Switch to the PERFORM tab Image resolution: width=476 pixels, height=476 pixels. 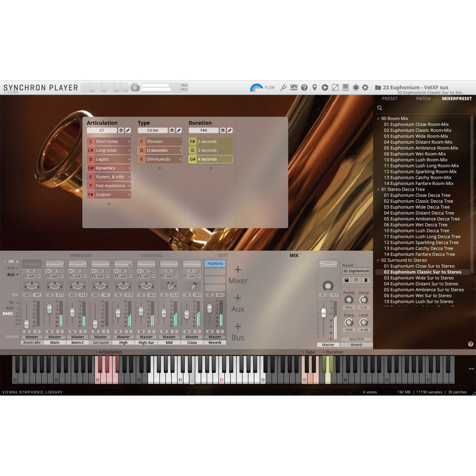81,256
